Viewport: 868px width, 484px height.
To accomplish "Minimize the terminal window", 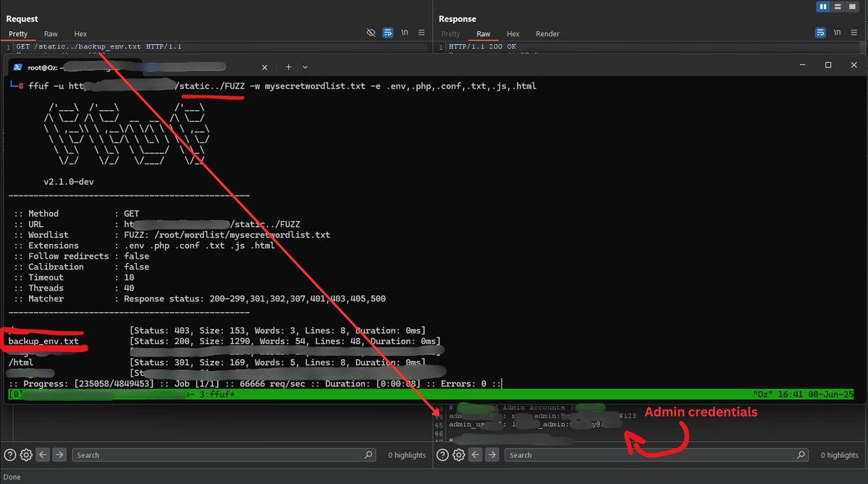I will [802, 64].
